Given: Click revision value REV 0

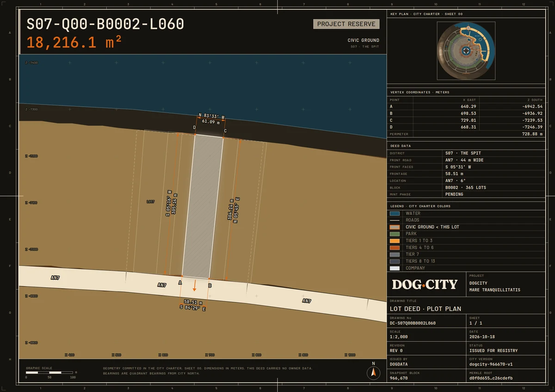Looking at the screenshot, I should point(397,350).
